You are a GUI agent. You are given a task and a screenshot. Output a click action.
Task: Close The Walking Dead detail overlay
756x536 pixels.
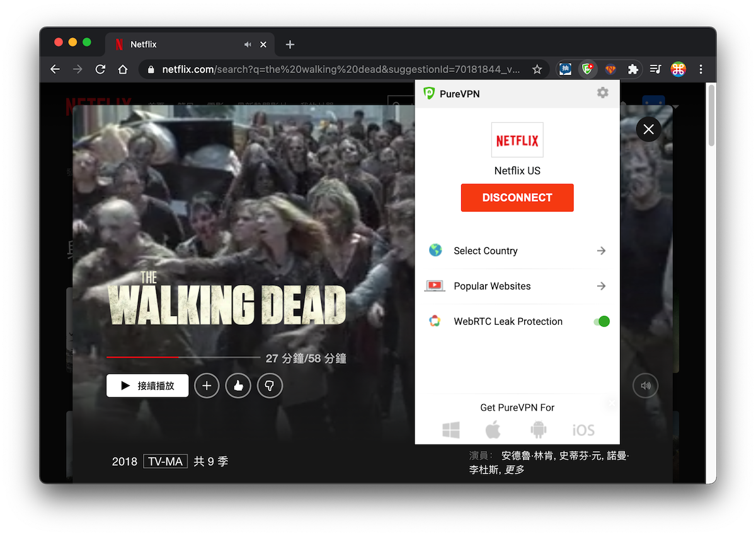(649, 129)
